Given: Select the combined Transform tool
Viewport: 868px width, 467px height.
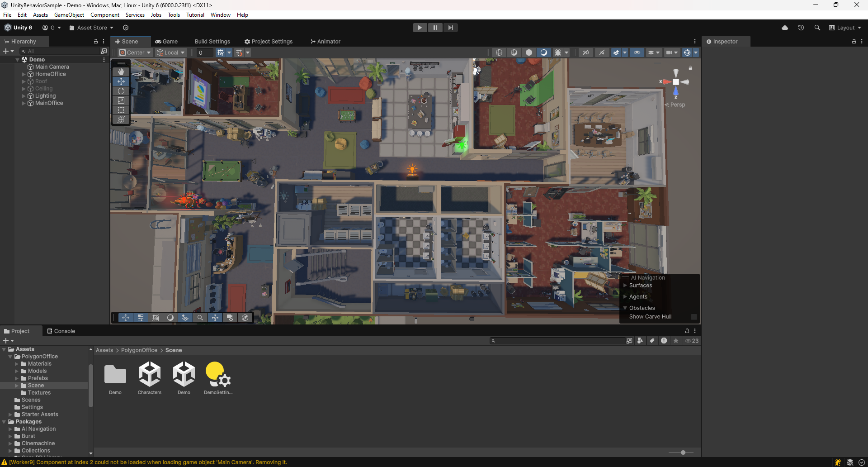Looking at the screenshot, I should [121, 119].
